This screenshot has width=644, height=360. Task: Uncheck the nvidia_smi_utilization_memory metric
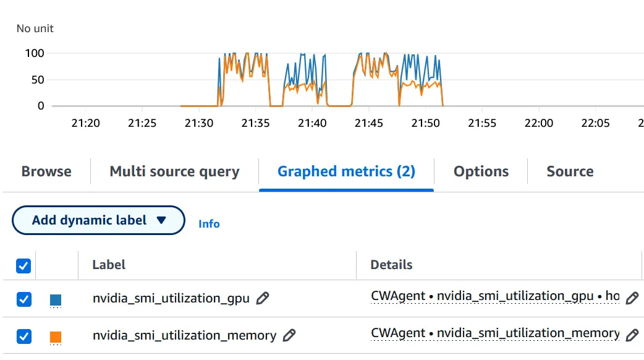(x=23, y=336)
